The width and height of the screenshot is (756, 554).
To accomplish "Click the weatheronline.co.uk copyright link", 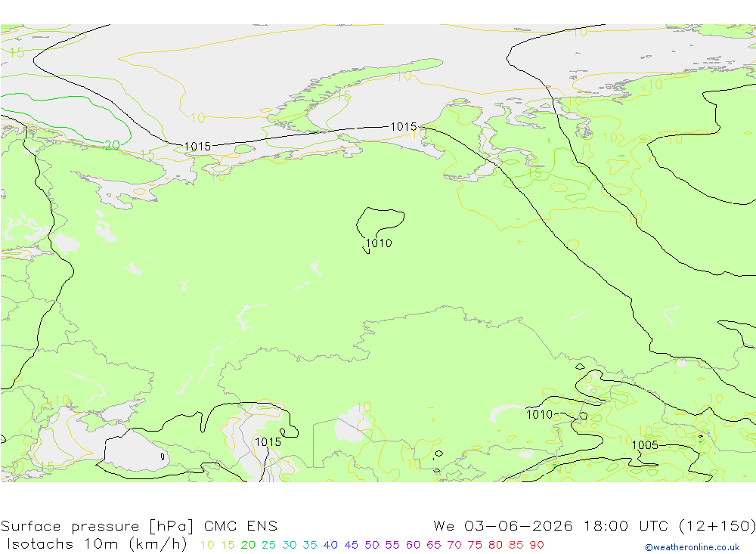I will pos(692,547).
